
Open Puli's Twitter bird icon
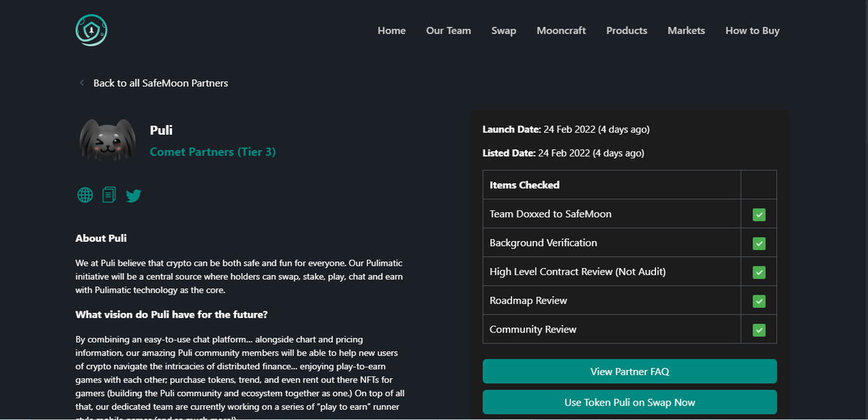[x=133, y=196]
